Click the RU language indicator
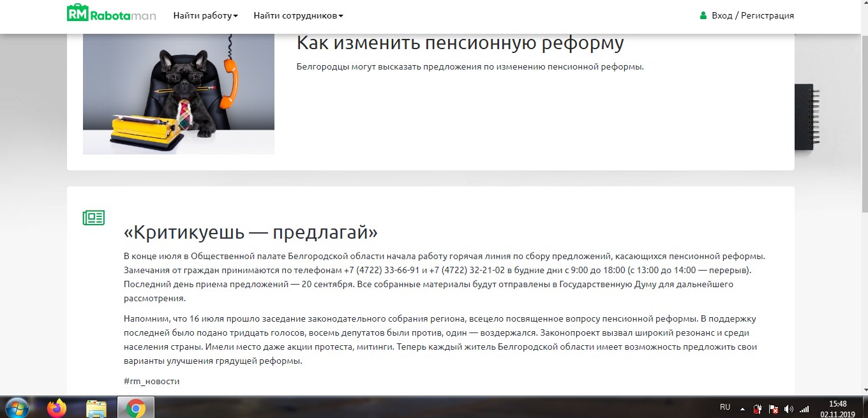 (725, 407)
